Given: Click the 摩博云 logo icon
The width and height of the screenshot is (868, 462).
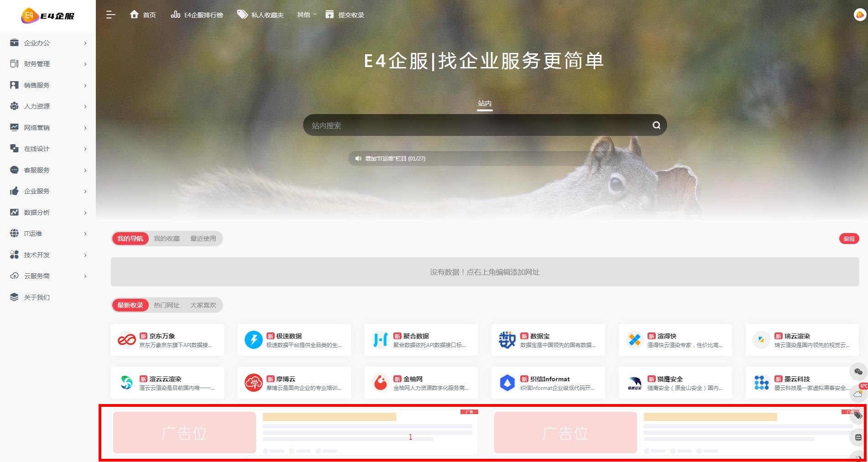Looking at the screenshot, I should (x=253, y=383).
